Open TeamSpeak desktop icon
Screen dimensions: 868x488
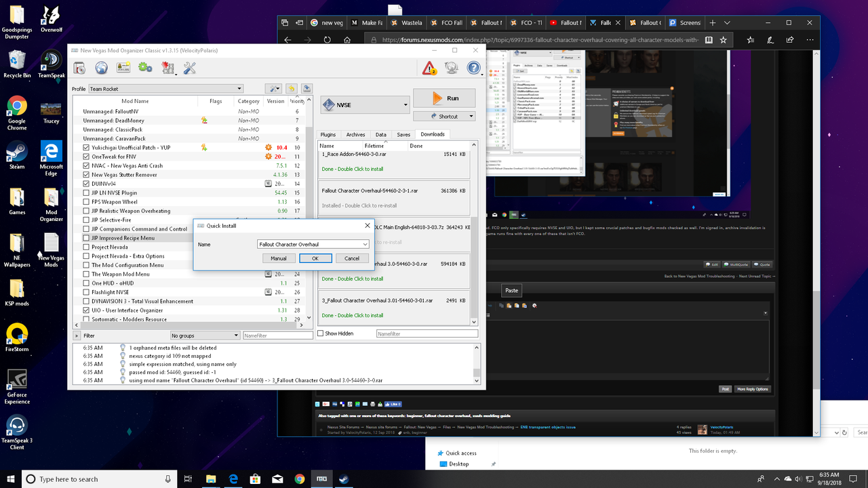coord(52,64)
